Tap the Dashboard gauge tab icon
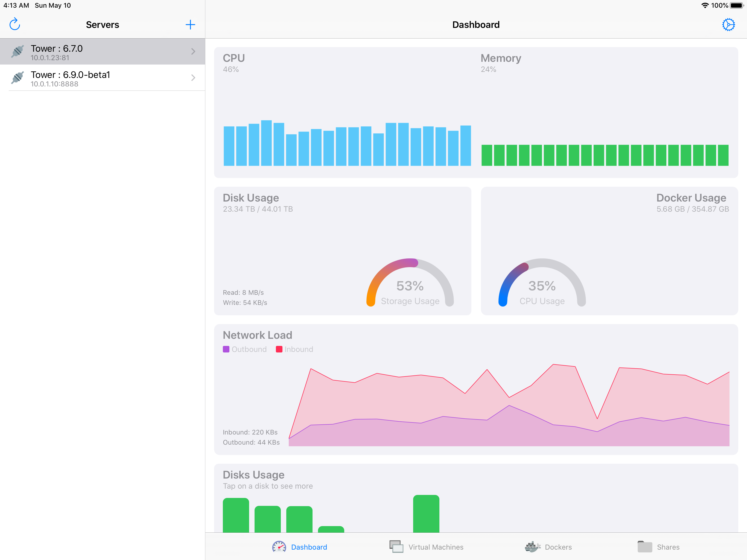The image size is (747, 560). coord(279,547)
